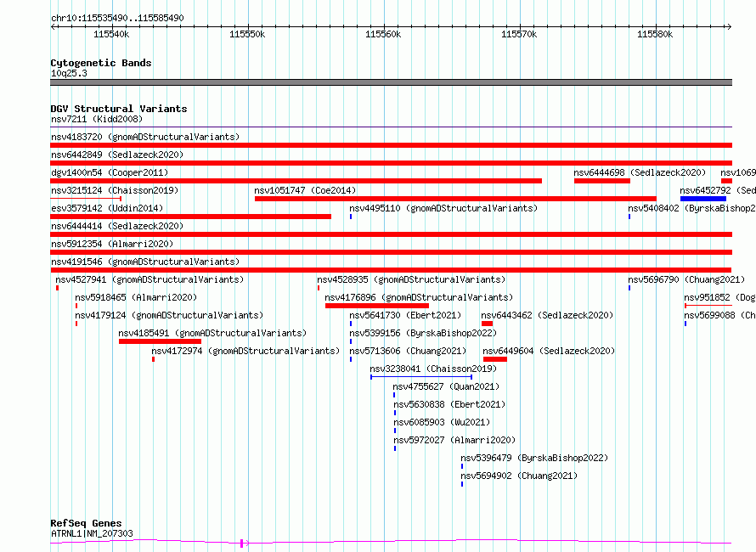
Task: Click the nsv7211 (Kidd2008) variant label
Action: (x=97, y=119)
